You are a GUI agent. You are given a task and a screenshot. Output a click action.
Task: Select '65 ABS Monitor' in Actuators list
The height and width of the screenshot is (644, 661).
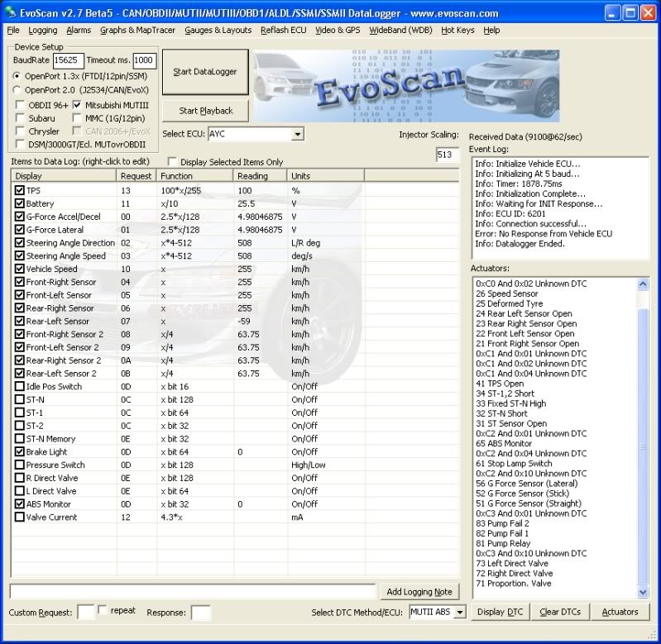504,443
